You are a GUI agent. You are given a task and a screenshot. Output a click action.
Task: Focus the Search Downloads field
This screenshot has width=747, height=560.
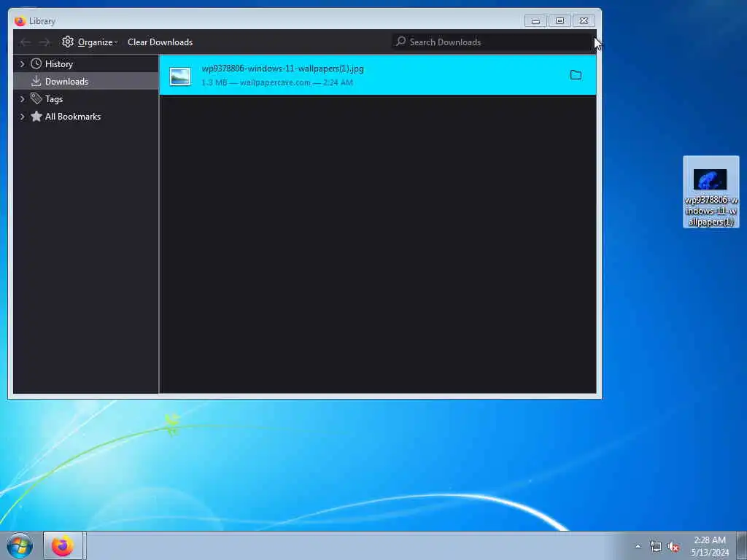492,42
